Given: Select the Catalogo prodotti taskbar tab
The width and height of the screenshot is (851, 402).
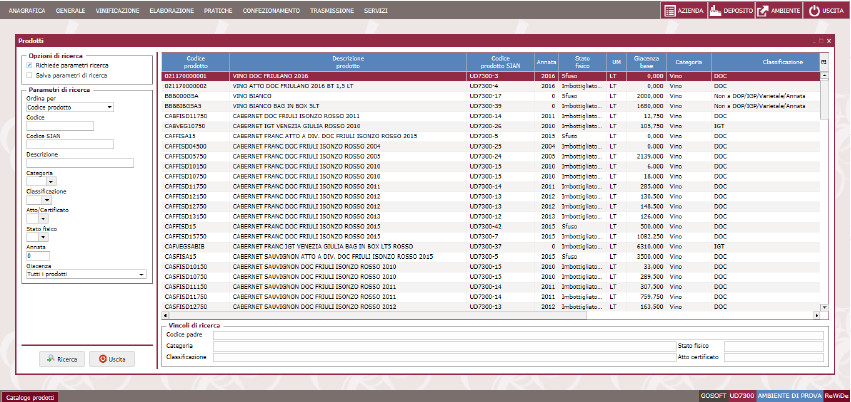Looking at the screenshot, I should point(29,396).
